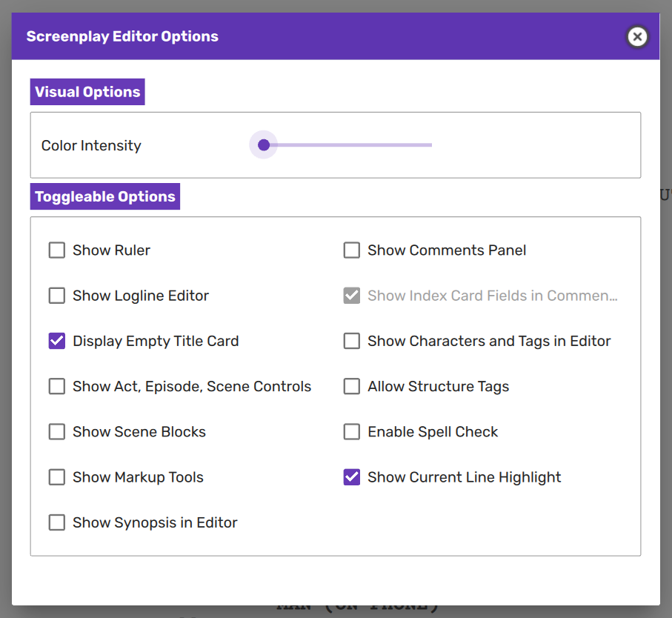This screenshot has width=672, height=618.
Task: Toggle Show Scene Blocks option
Action: pyautogui.click(x=57, y=432)
